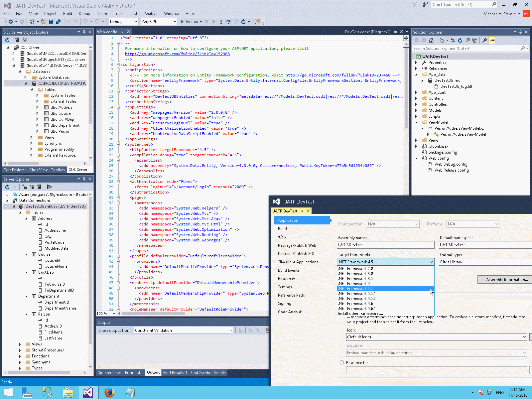Screen dimensions: 532x399
Task: Toggle Preview Selected Items in Solution Explorer
Action: pyautogui.click(x=492, y=40)
